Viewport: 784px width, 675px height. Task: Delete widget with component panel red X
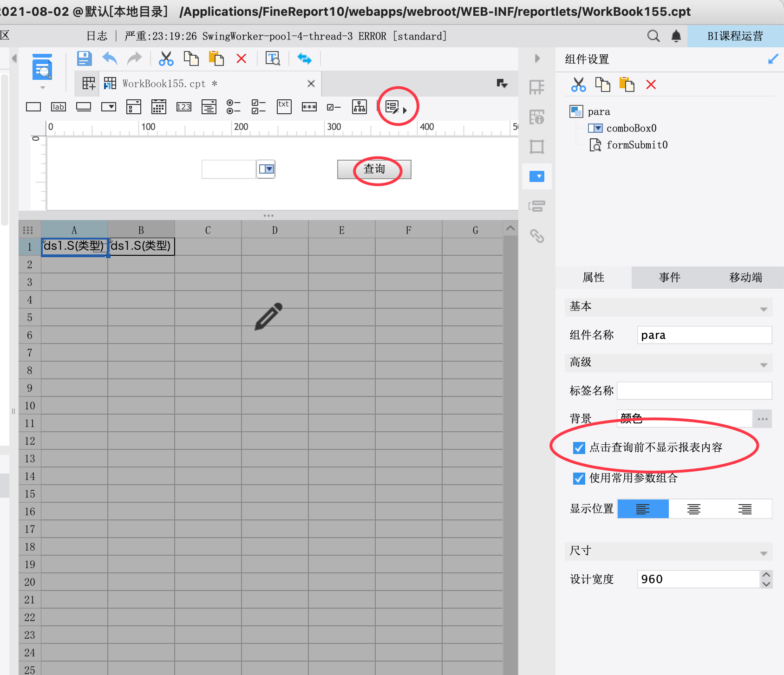click(x=651, y=84)
